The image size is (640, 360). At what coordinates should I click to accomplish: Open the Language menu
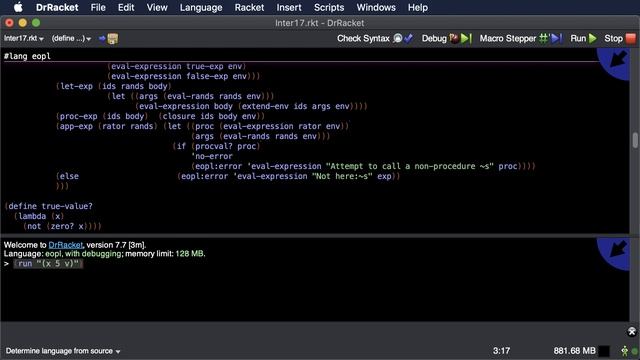(x=201, y=7)
